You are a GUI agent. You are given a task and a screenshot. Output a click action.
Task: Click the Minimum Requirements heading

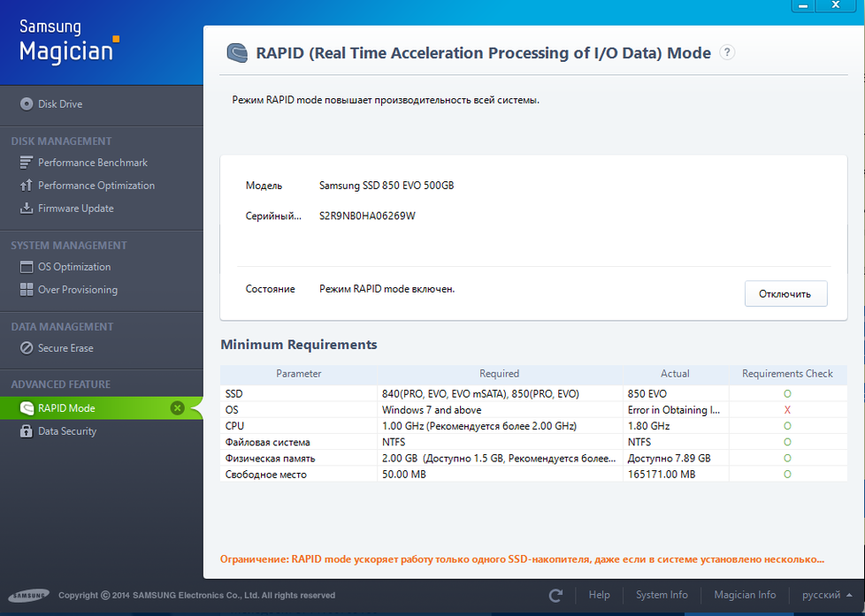299,345
